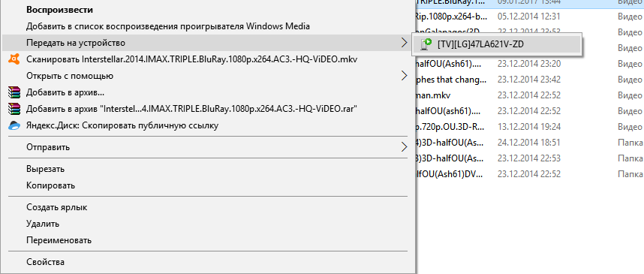Image resolution: width=644 pixels, height=274 pixels.
Task: Scan Interstellar mkv with Avast
Action: click(x=209, y=59)
